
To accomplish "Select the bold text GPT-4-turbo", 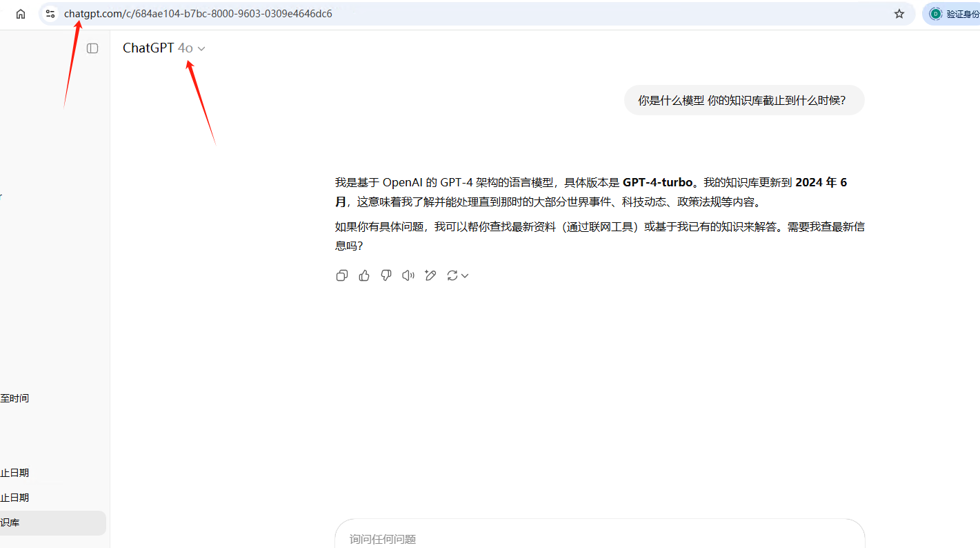I will coord(657,183).
